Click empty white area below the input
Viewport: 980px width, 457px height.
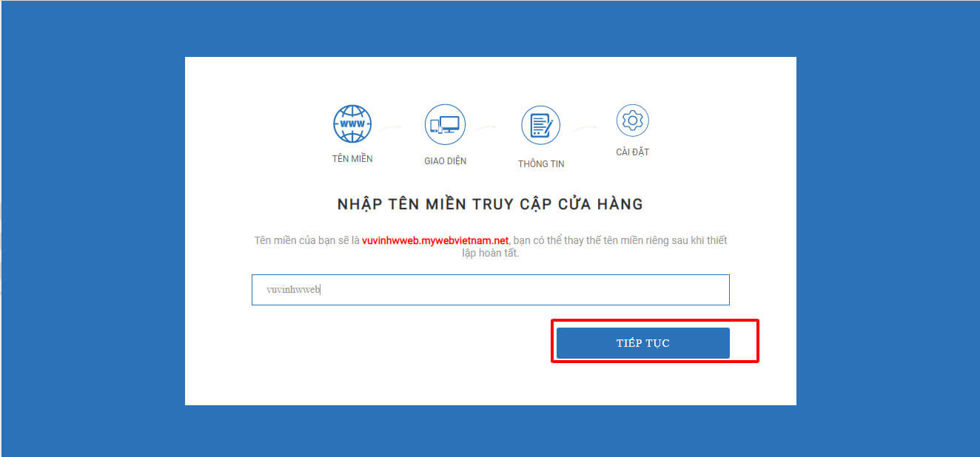(370, 355)
